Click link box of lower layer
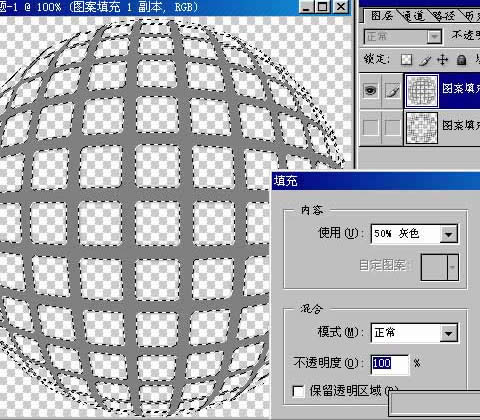Screen dimensions: 480x420 click(392, 127)
